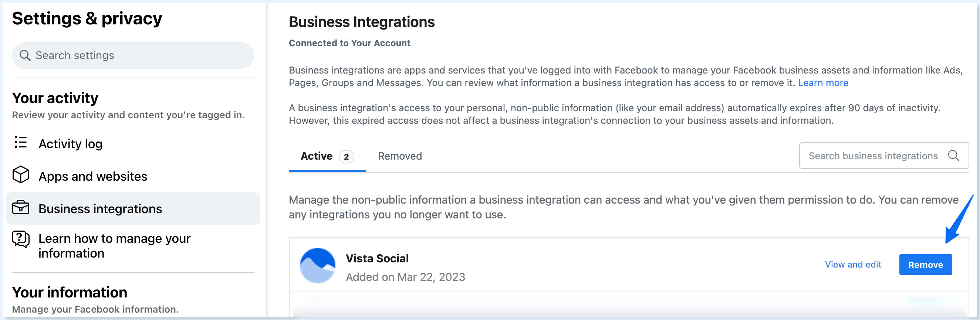The image size is (980, 320).
Task: Click the Connected to Your Account subtitle
Action: (349, 43)
